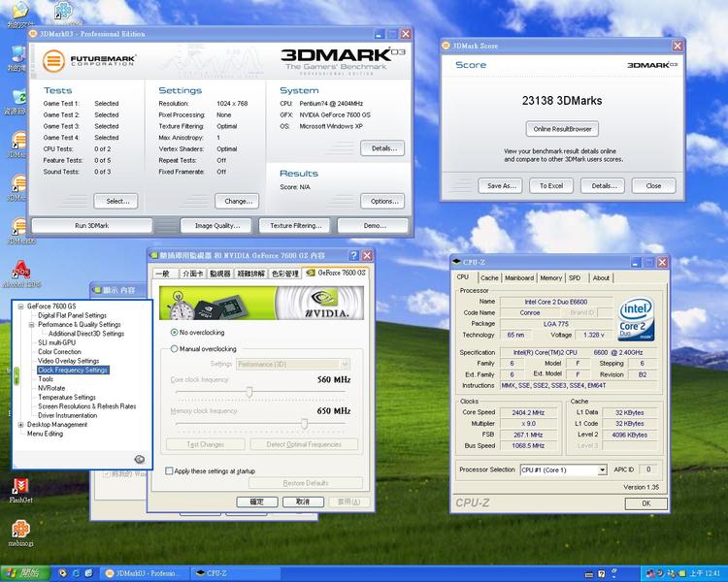Viewport: 728px width, 582px height.
Task: Click the CPU-Z title bar icon
Action: (456, 262)
